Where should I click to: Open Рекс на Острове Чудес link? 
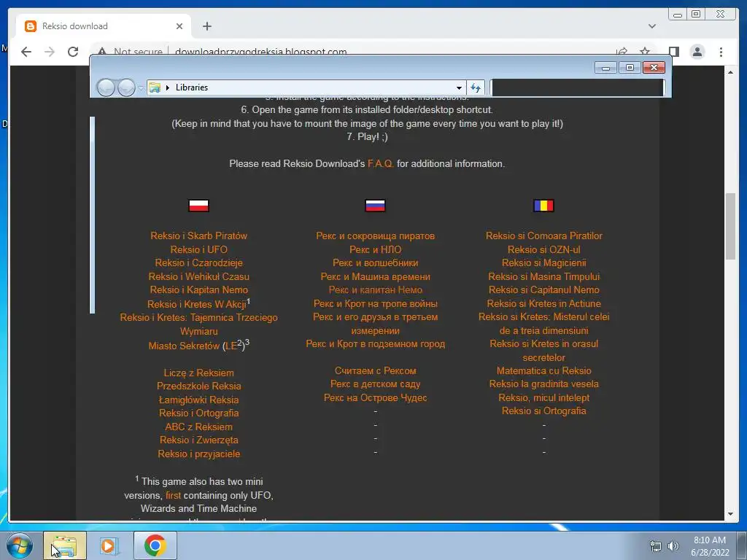[x=376, y=397]
